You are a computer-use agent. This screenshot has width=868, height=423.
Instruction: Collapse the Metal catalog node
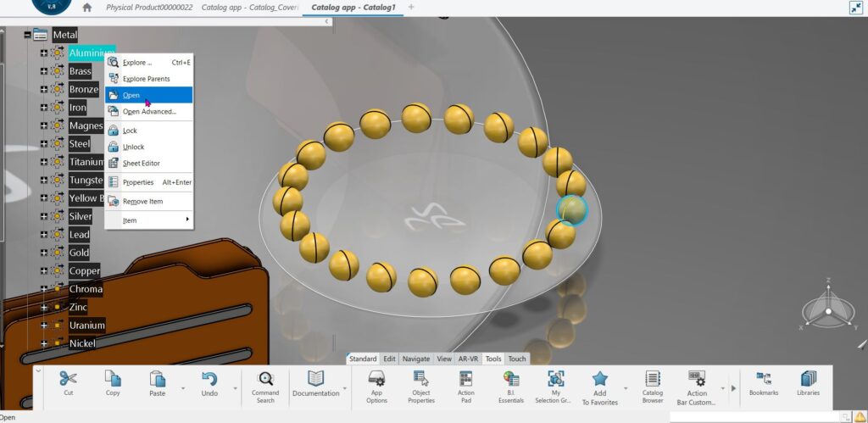point(28,35)
